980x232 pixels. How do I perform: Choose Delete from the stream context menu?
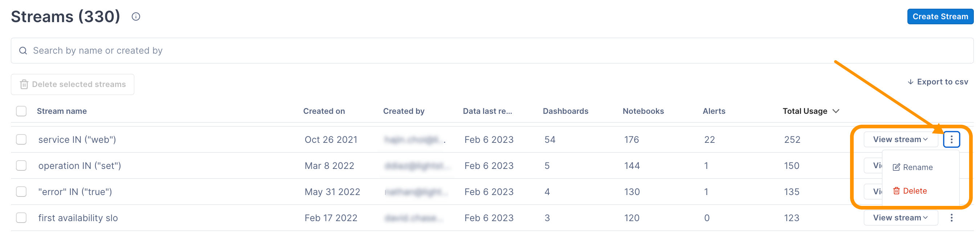coord(915,191)
